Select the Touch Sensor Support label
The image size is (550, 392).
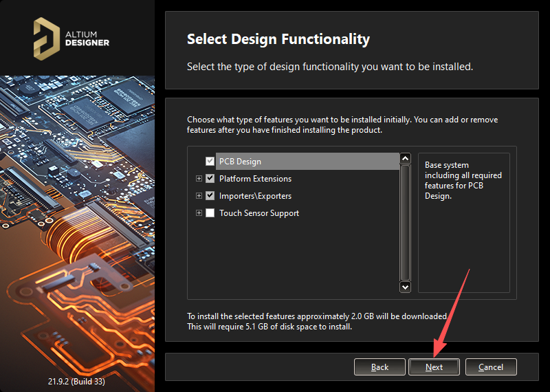(x=259, y=213)
